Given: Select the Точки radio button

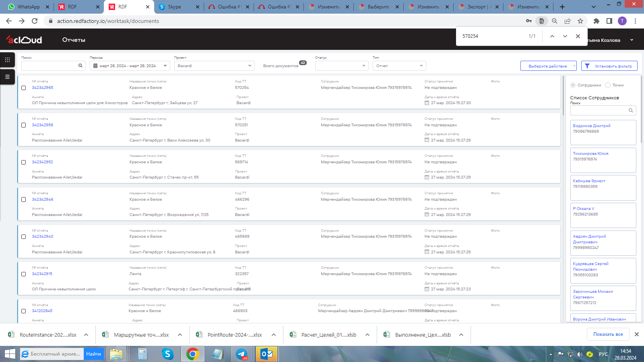Looking at the screenshot, I should [608, 85].
